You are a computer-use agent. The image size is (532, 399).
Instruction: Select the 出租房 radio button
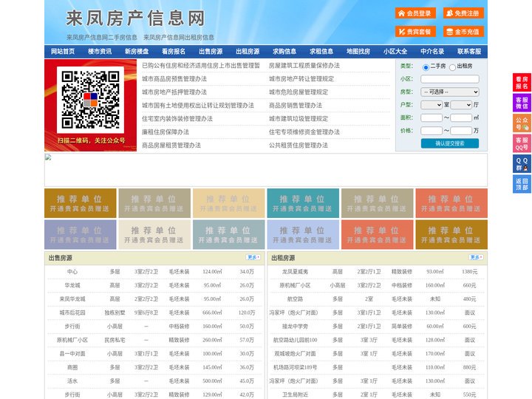(452, 67)
